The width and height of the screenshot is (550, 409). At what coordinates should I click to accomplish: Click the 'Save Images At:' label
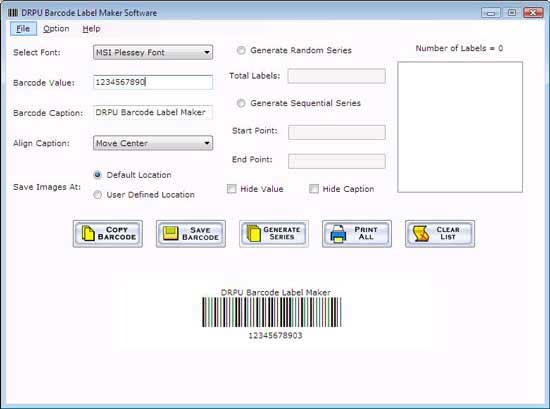[47, 187]
